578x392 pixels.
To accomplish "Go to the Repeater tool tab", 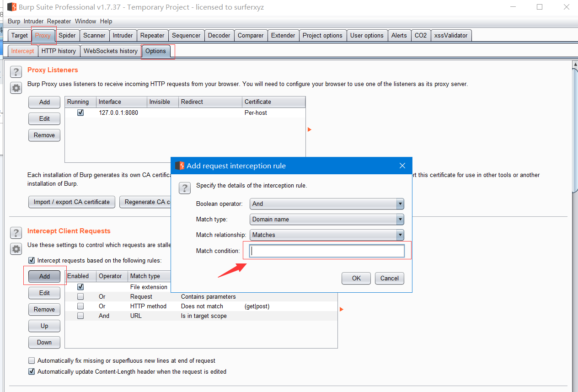I will [x=152, y=35].
